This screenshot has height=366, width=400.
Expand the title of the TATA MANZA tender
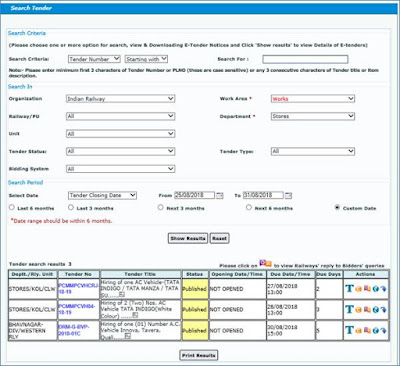[x=122, y=294]
